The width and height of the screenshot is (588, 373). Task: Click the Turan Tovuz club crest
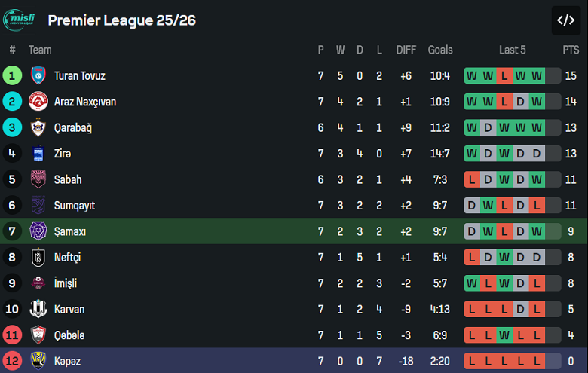click(38, 75)
